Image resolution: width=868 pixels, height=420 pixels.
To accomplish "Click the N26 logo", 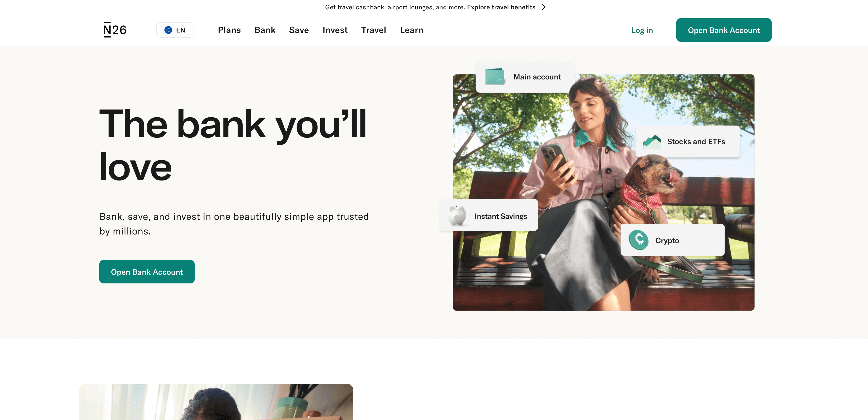I will [115, 30].
